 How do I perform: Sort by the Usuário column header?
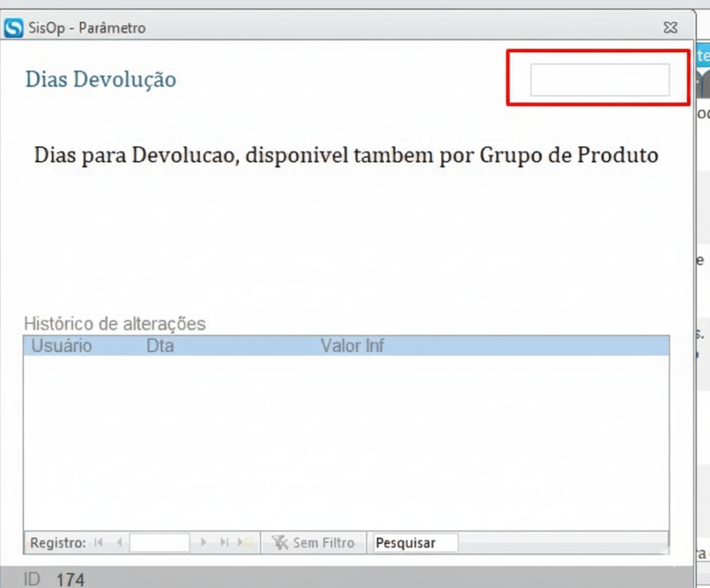point(61,345)
